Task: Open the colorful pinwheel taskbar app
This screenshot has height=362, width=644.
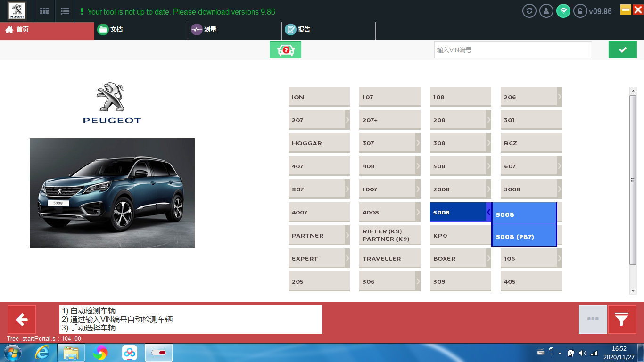Action: [x=100, y=353]
